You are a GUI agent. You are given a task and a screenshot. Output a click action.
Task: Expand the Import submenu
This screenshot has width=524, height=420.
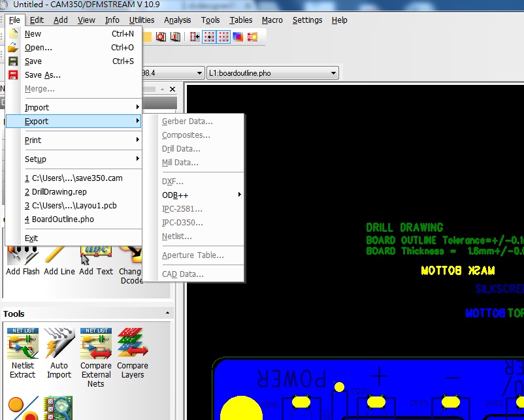pyautogui.click(x=74, y=108)
